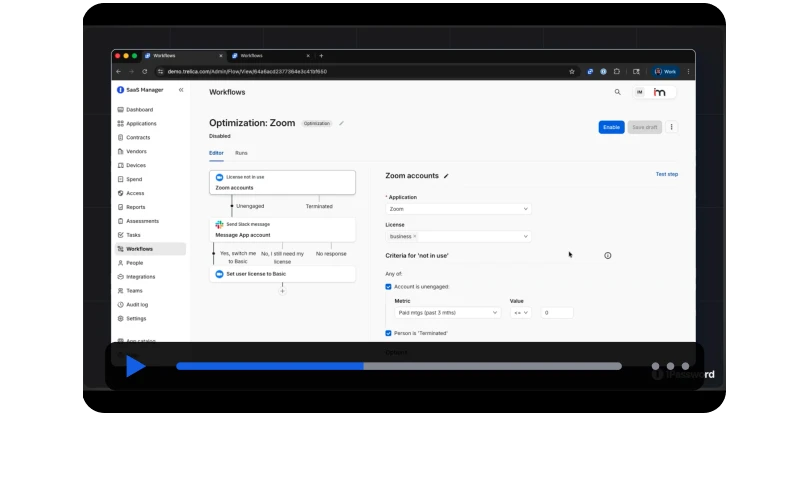This screenshot has height=504, width=810.
Task: Click the Optimization tag label
Action: (x=317, y=123)
